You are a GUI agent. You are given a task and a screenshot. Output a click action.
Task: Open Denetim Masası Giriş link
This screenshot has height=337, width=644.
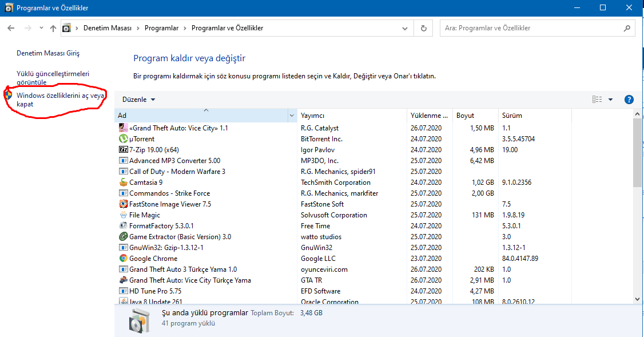click(48, 53)
